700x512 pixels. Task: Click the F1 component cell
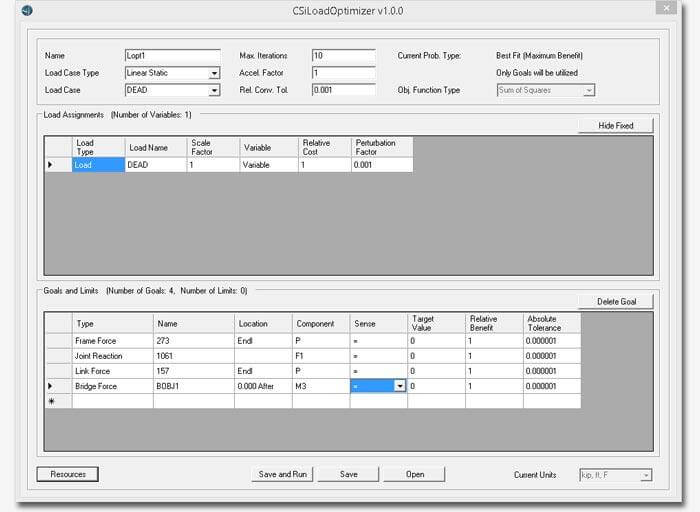[x=321, y=356]
